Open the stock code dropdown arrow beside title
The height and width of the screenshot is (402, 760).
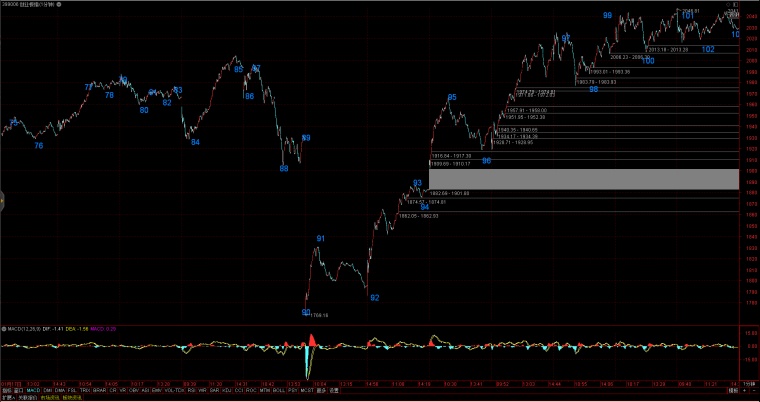pyautogui.click(x=59, y=4)
